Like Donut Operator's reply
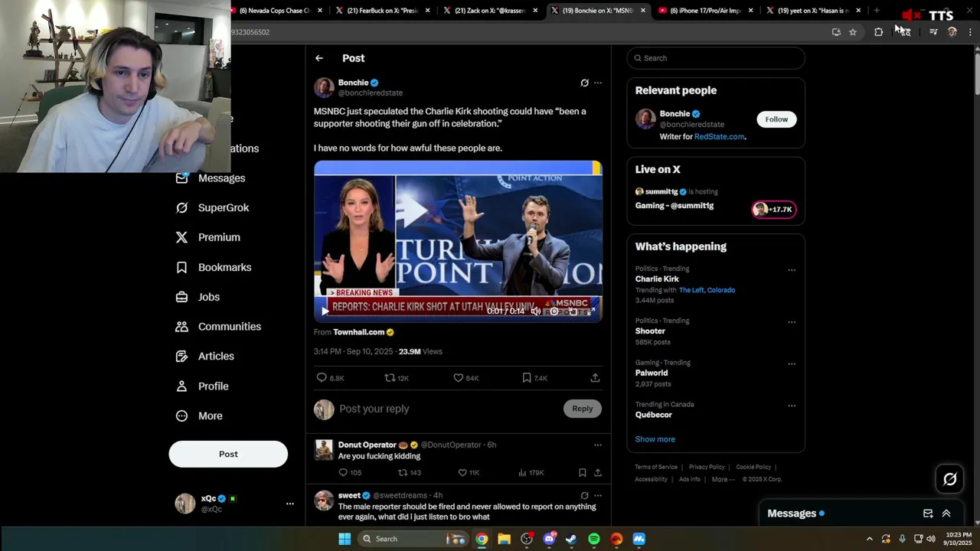 pyautogui.click(x=469, y=473)
